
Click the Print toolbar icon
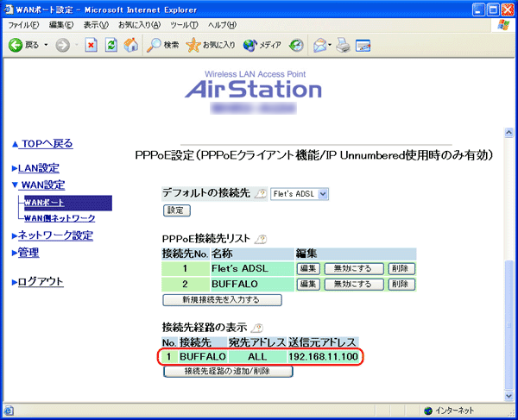[344, 45]
